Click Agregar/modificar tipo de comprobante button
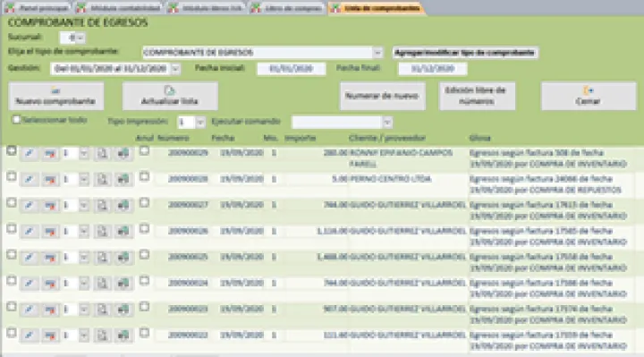The image size is (644, 357). (465, 53)
